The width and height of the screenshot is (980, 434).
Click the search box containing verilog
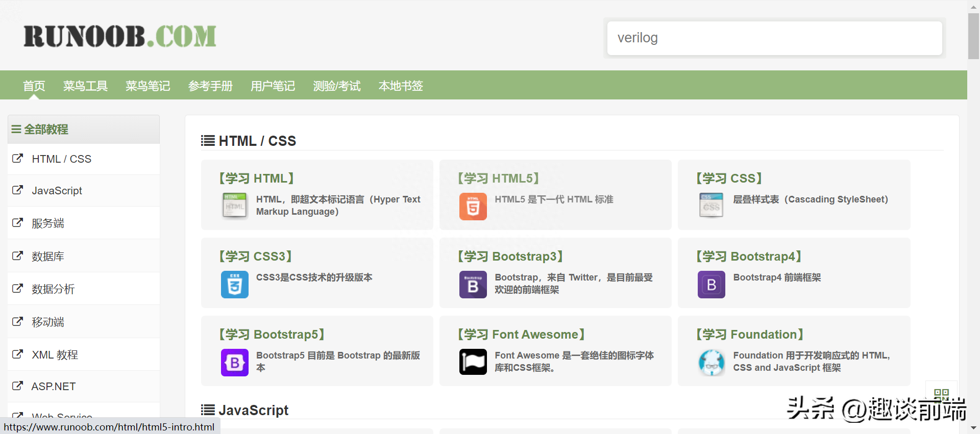774,38
